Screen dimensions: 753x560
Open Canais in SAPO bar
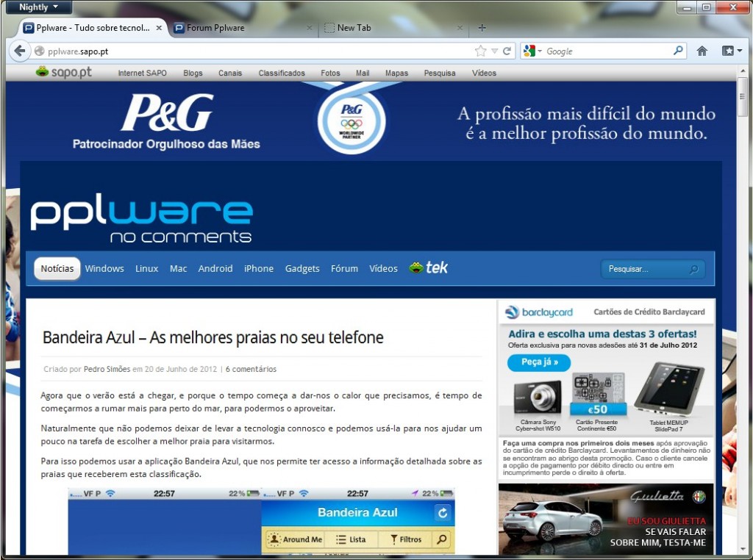(230, 73)
